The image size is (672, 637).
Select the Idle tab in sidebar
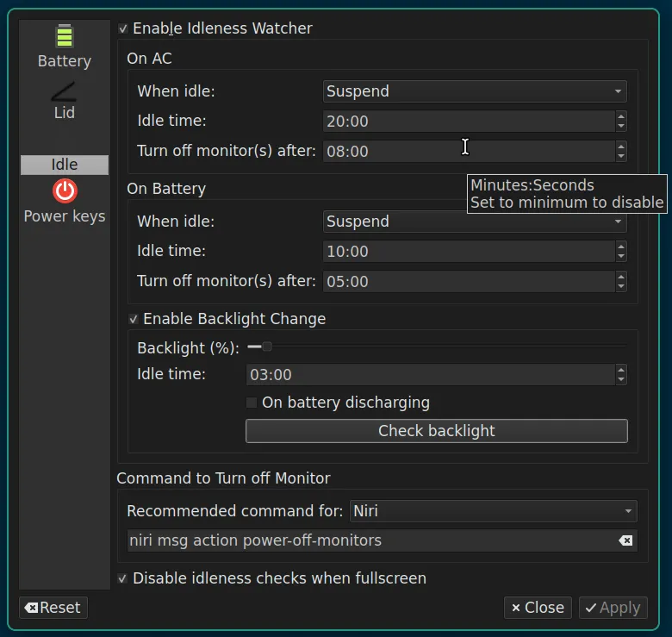[x=64, y=165]
